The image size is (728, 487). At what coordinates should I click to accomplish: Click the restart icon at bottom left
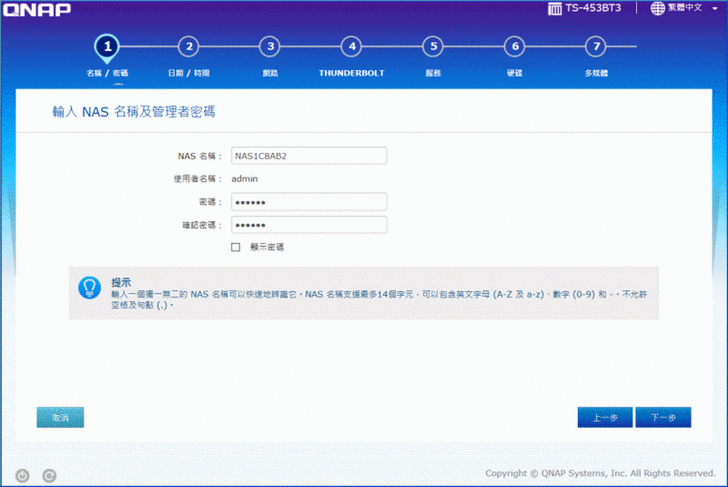pyautogui.click(x=49, y=475)
